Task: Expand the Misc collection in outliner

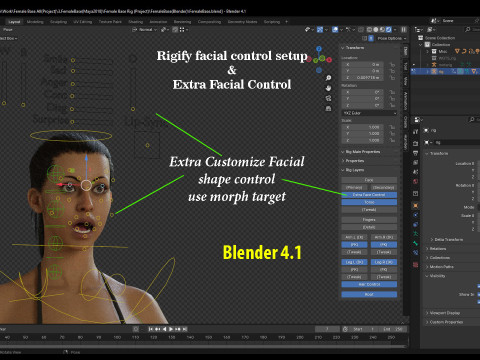Action: coord(427,51)
